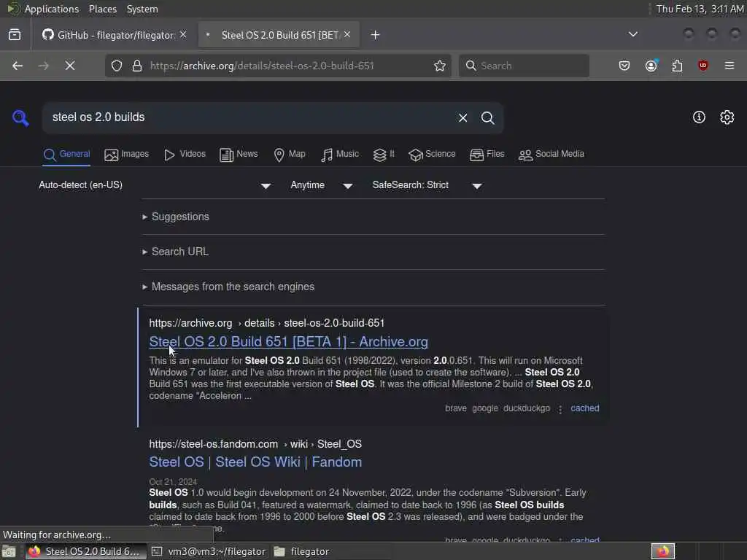Open Firefox account menu icon
747x560 pixels.
point(651,66)
